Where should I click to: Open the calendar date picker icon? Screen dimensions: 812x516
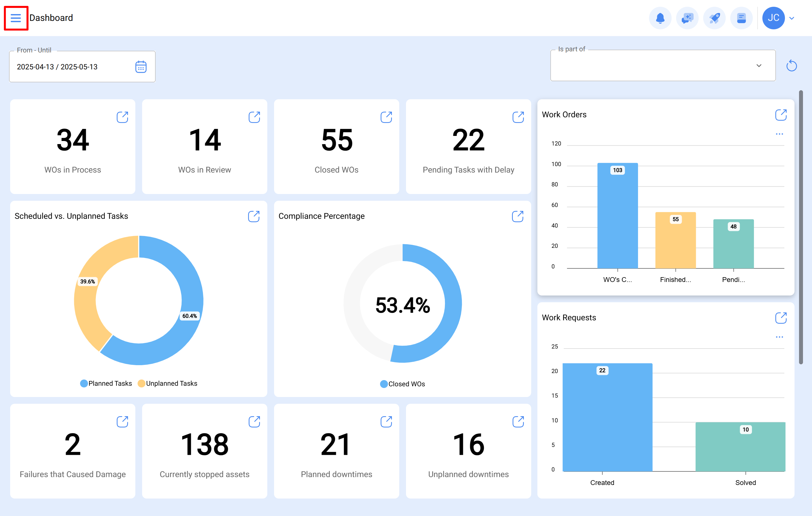coord(141,67)
